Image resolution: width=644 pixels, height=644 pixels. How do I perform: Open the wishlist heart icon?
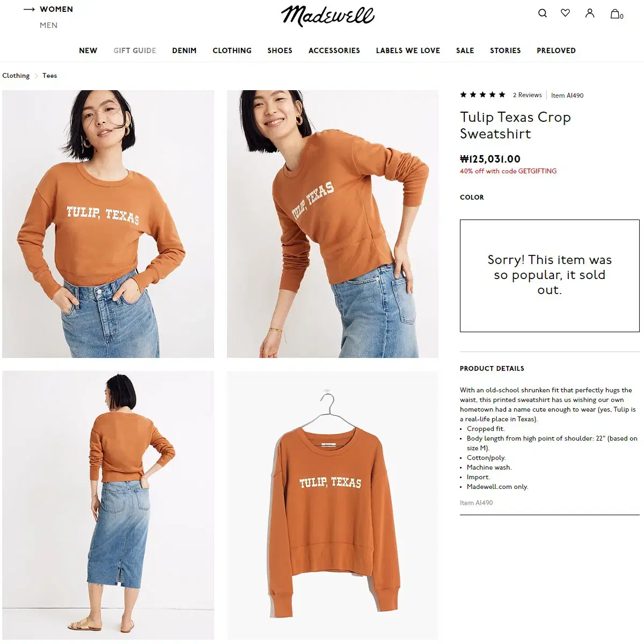[x=566, y=13]
